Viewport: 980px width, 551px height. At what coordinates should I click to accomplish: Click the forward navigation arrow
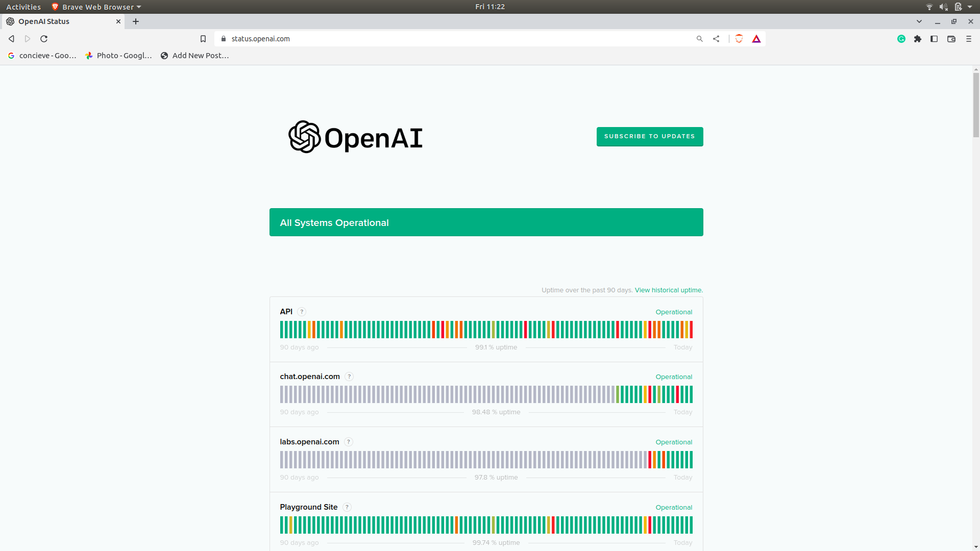(x=28, y=39)
